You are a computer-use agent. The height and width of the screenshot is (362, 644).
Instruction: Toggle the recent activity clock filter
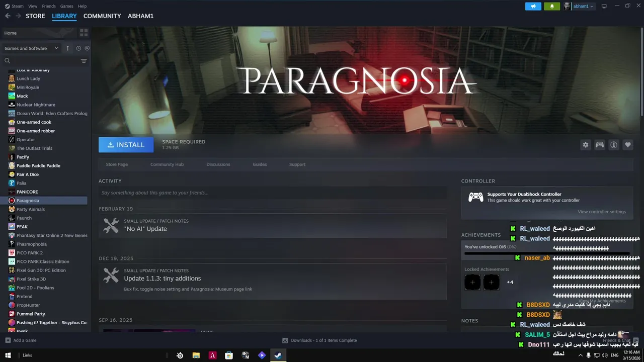click(78, 48)
